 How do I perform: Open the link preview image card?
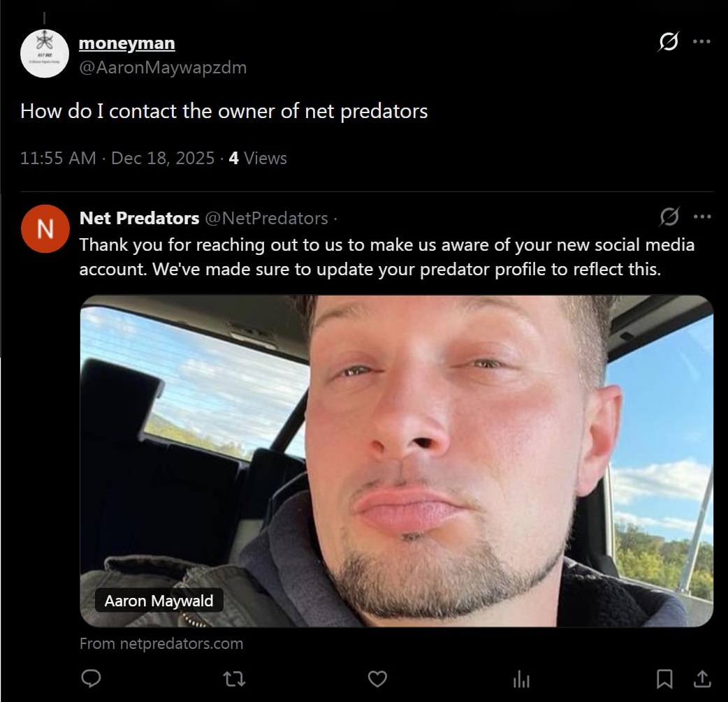(x=397, y=461)
